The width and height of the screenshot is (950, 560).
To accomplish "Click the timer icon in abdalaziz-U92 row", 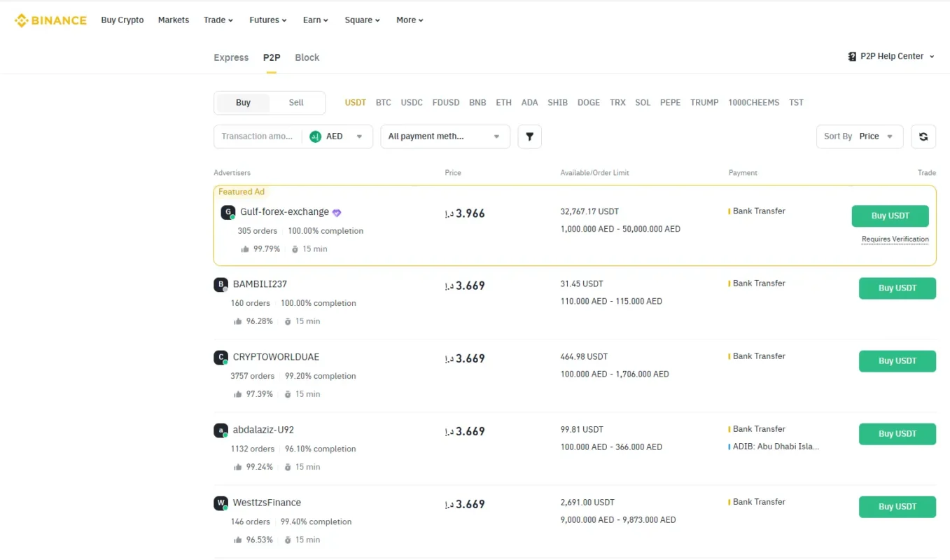I will pos(288,467).
